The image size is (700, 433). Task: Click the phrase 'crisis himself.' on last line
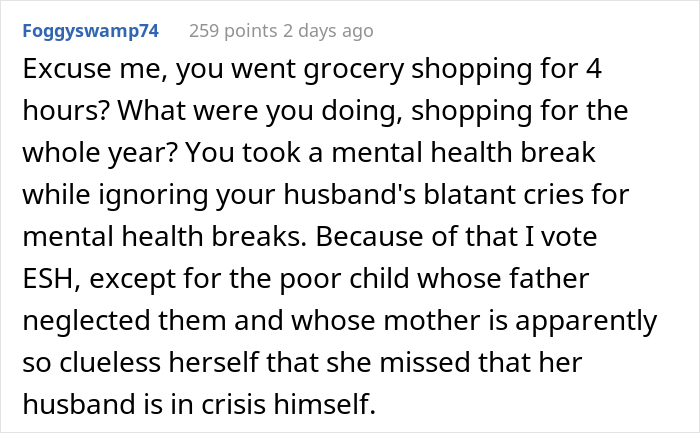coord(288,404)
